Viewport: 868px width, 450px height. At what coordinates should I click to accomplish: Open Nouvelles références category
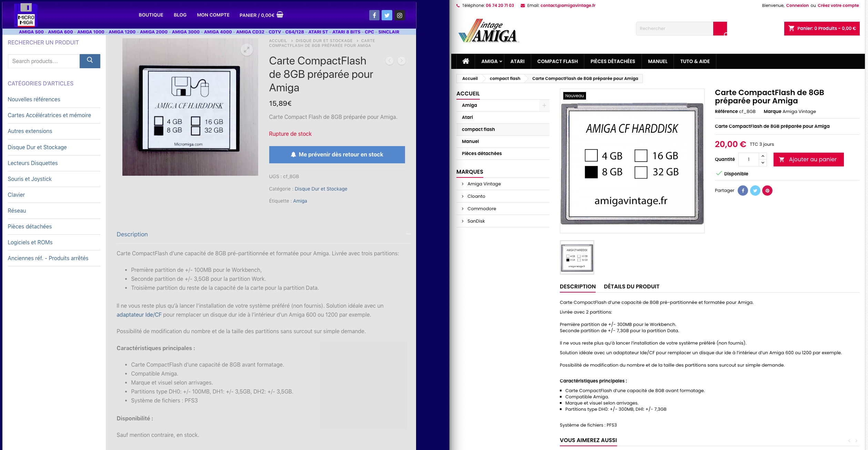[x=34, y=100]
